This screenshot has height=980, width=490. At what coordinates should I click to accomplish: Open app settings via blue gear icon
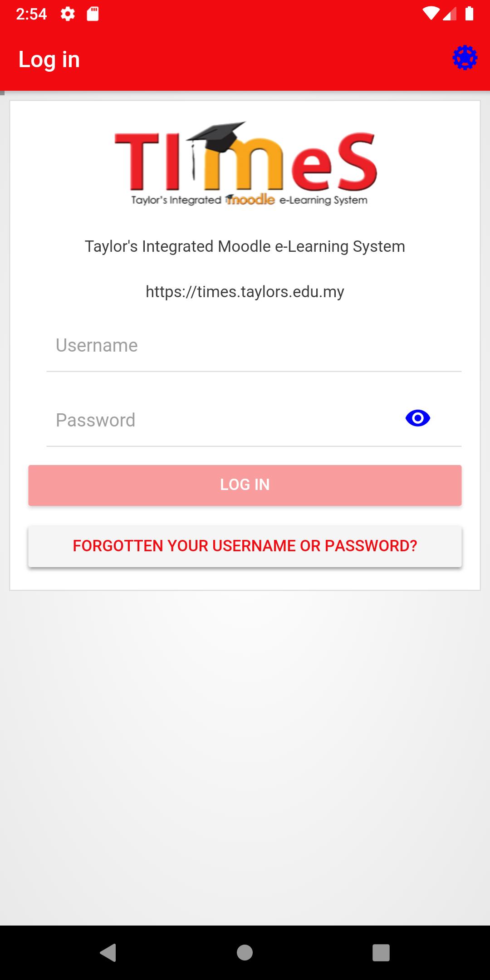(465, 58)
